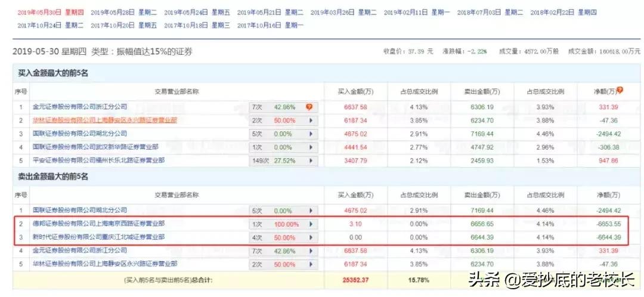This screenshot has height=297, width=644.
Task: Click buy amount 3.10 in 德邦证券 row
Action: (355, 224)
